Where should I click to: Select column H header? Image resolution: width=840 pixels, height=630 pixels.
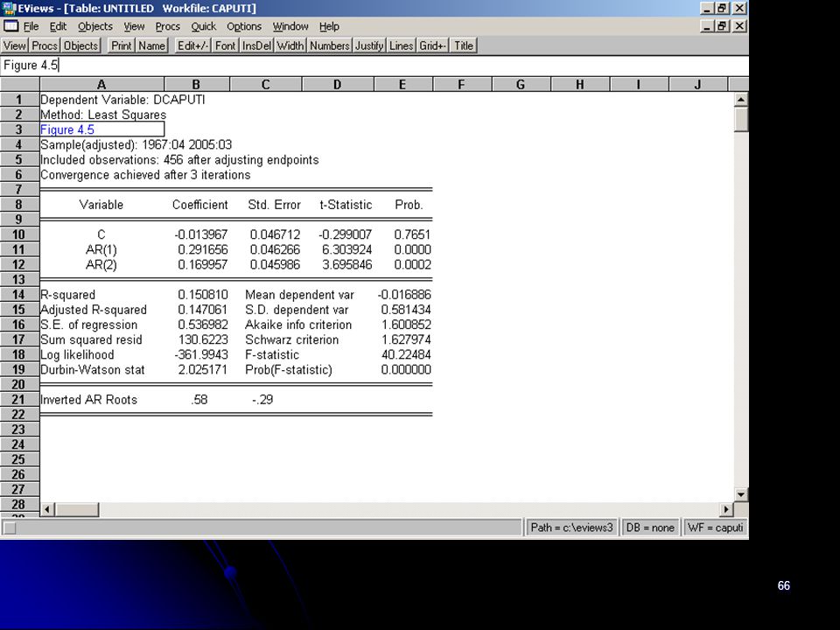tap(580, 85)
